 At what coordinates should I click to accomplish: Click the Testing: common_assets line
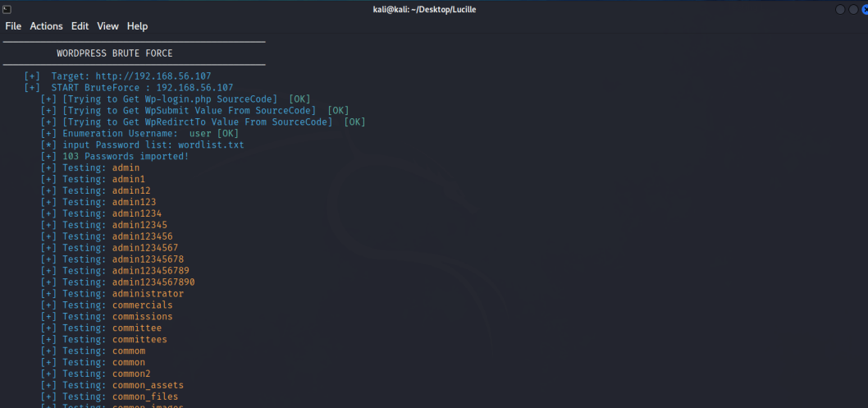point(112,385)
